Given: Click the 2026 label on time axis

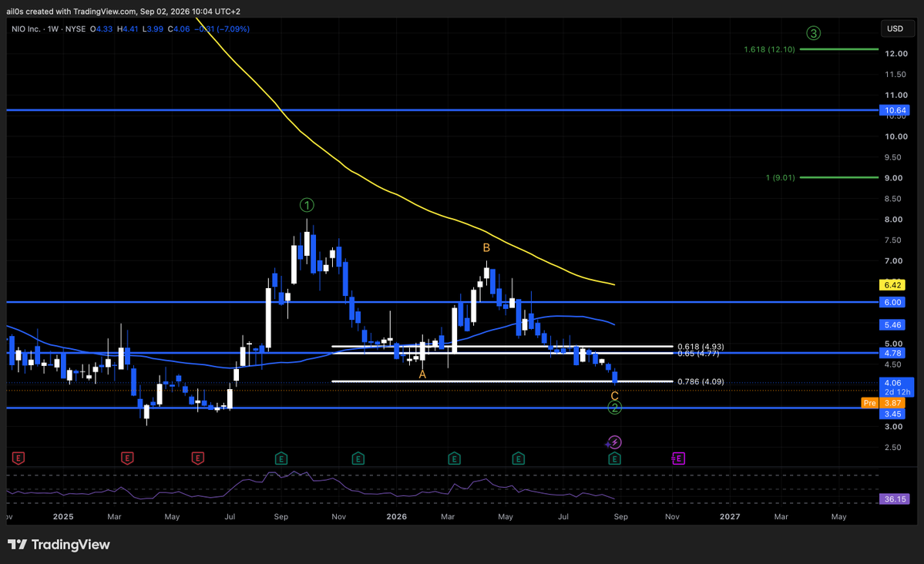Looking at the screenshot, I should 397,517.
